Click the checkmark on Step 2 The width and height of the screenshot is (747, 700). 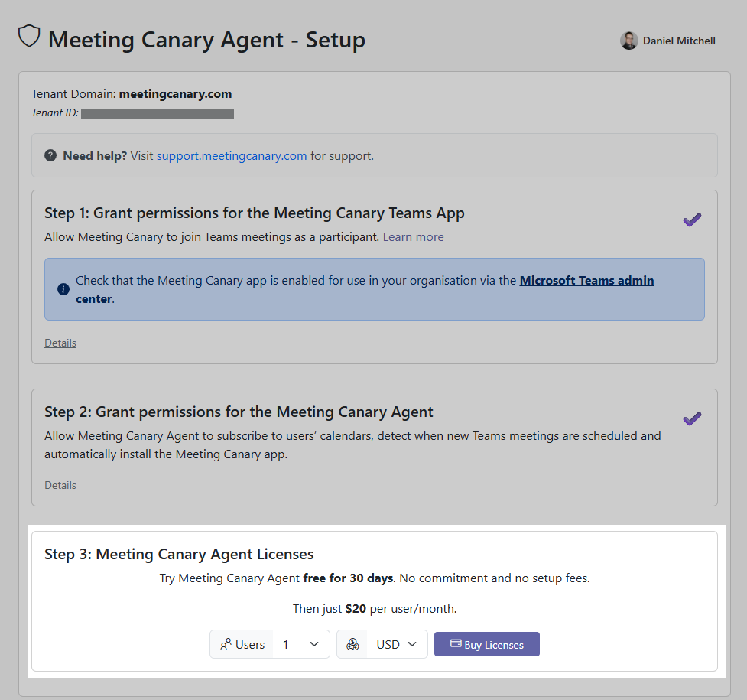click(x=692, y=418)
